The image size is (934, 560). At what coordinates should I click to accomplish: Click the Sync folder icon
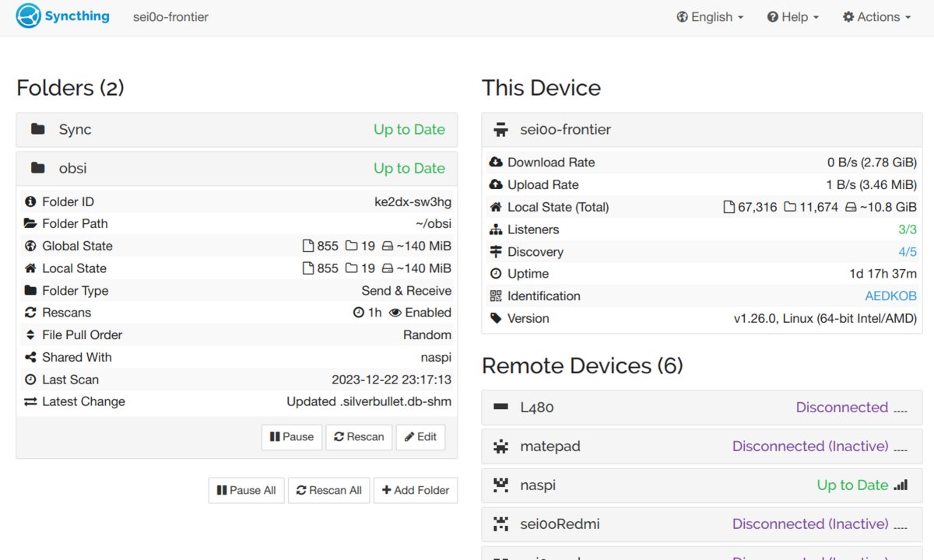pos(37,129)
